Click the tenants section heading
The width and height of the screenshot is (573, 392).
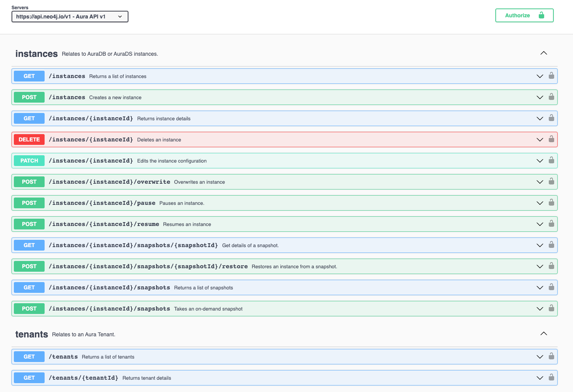(32, 334)
